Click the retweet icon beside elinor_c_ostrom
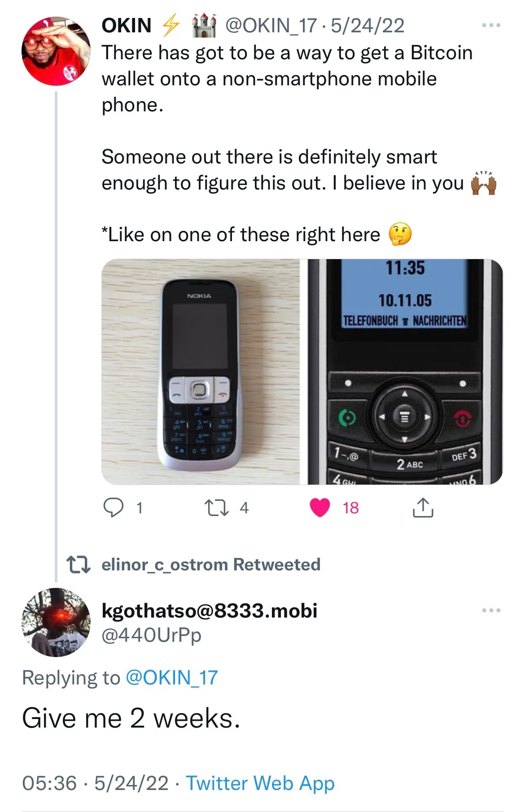Screen dimensions: 525x812 [78, 565]
